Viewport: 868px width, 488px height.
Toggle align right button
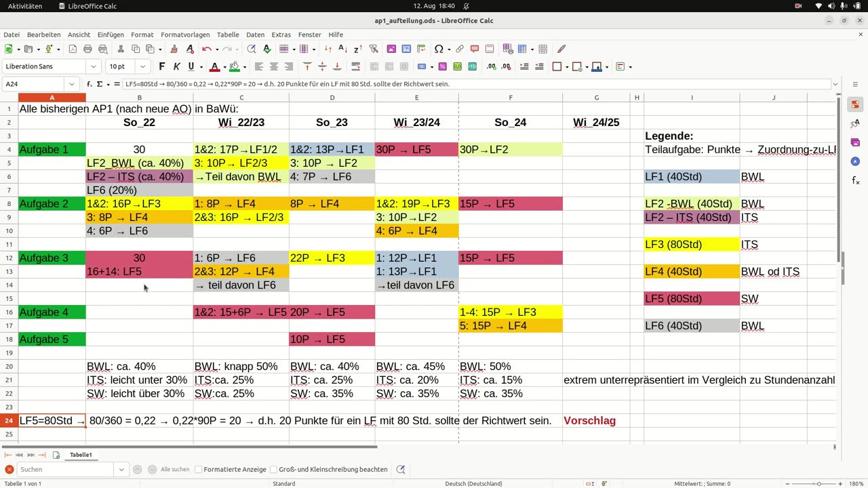pos(288,66)
